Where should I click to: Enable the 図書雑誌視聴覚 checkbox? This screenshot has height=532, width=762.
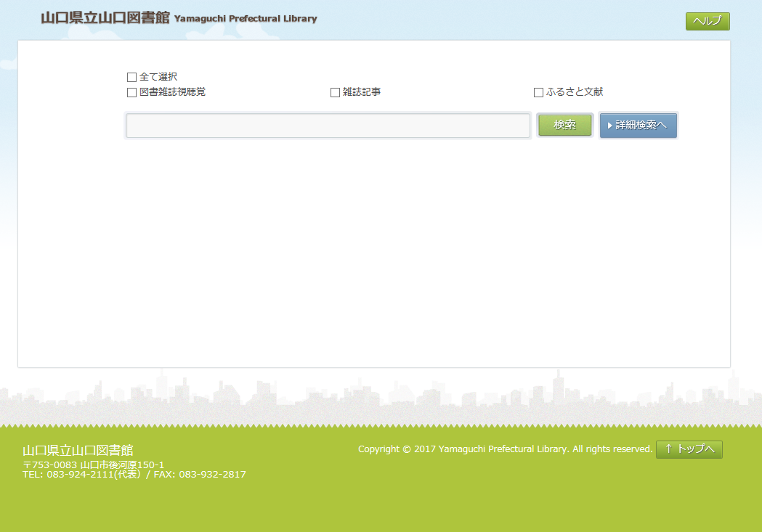(131, 93)
